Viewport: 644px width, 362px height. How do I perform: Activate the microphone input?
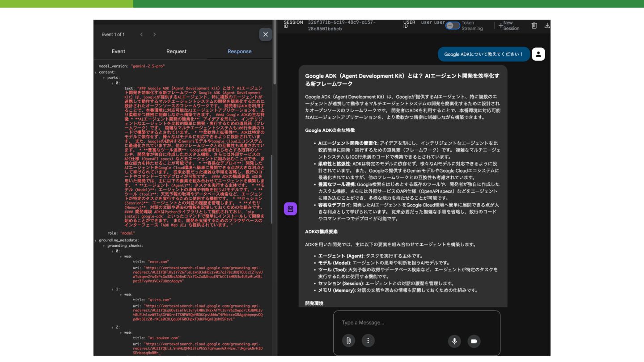pos(454,341)
